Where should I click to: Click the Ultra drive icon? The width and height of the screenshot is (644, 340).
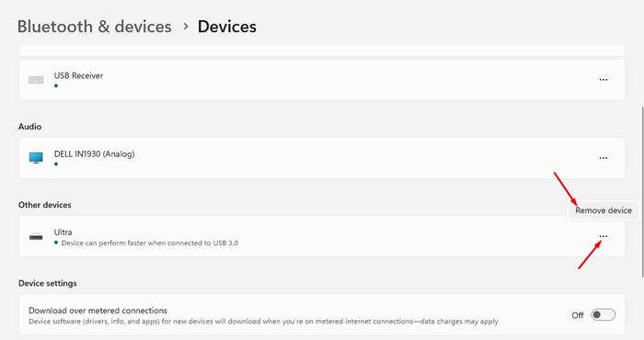point(36,236)
